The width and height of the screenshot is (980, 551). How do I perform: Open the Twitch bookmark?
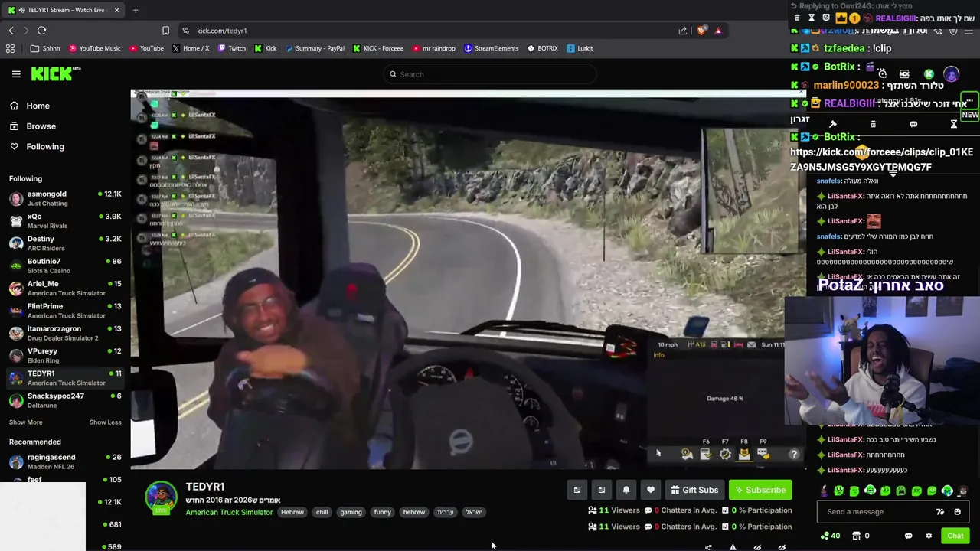[x=232, y=48]
